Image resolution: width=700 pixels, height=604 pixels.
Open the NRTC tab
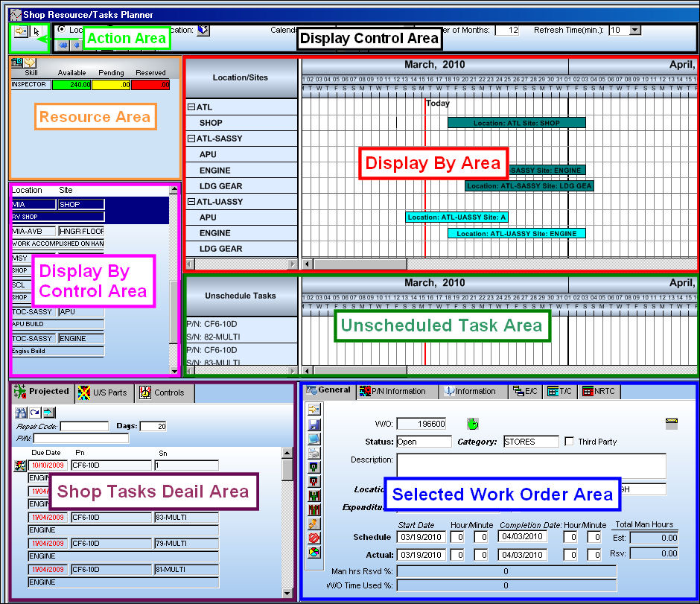599,392
